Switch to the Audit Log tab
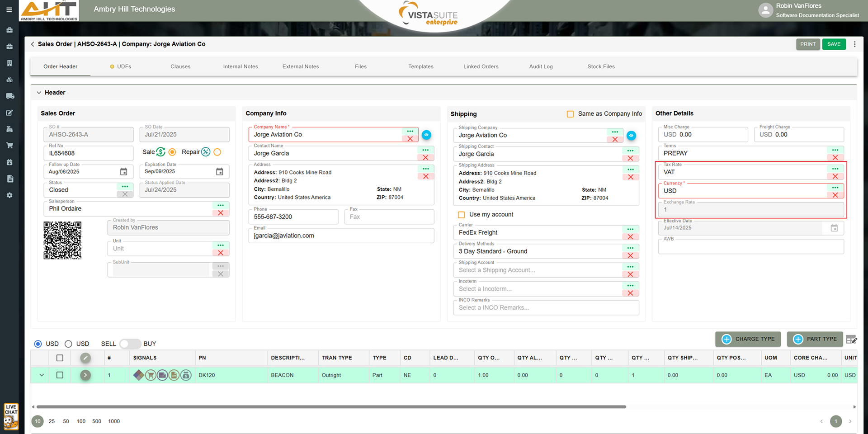Screen dimensions: 868x434 click(x=541, y=66)
